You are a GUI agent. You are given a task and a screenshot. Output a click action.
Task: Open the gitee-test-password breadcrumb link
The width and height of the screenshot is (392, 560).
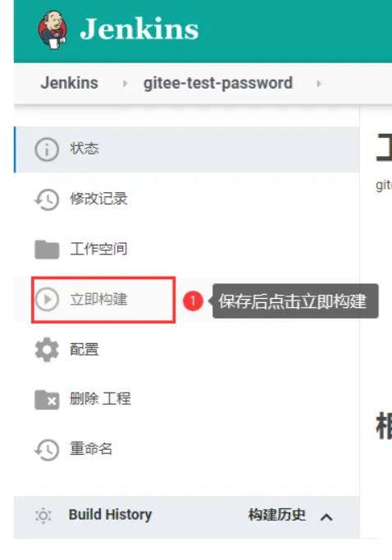pyautogui.click(x=218, y=83)
